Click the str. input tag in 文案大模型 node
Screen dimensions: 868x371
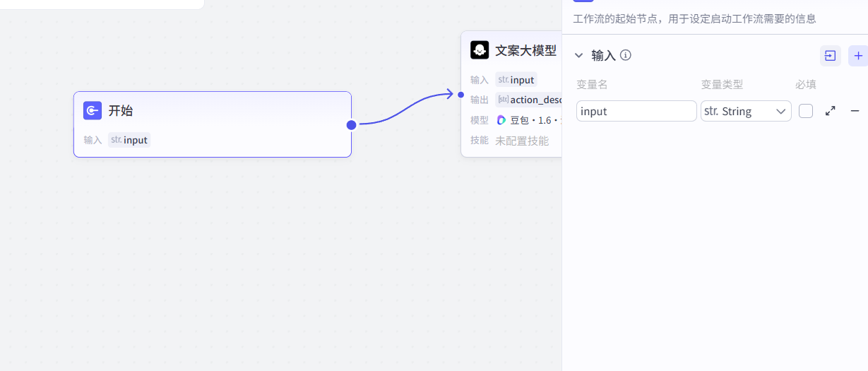516,80
